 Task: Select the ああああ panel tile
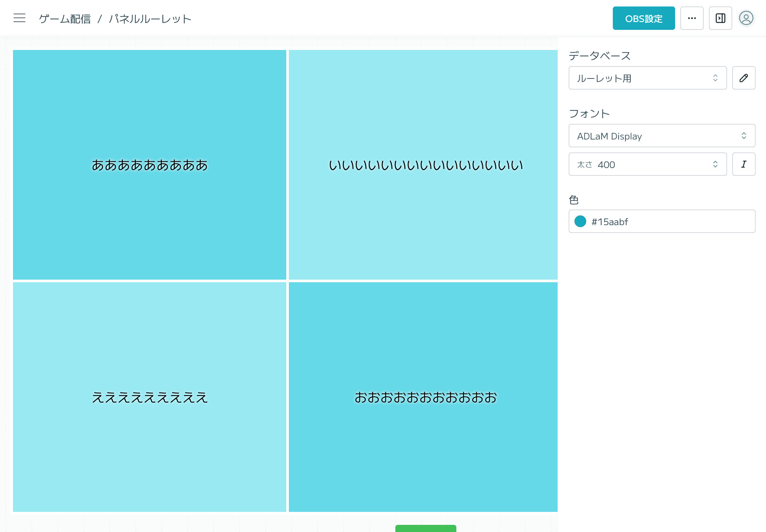(x=149, y=165)
